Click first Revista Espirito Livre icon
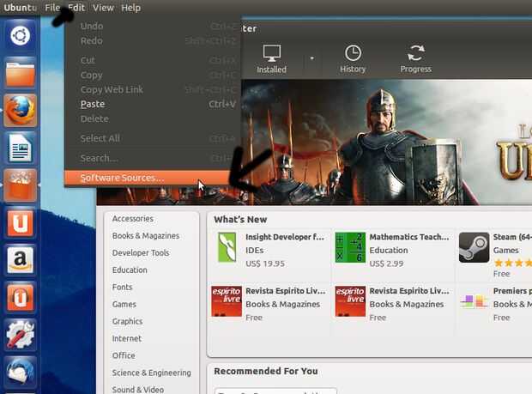 227,301
